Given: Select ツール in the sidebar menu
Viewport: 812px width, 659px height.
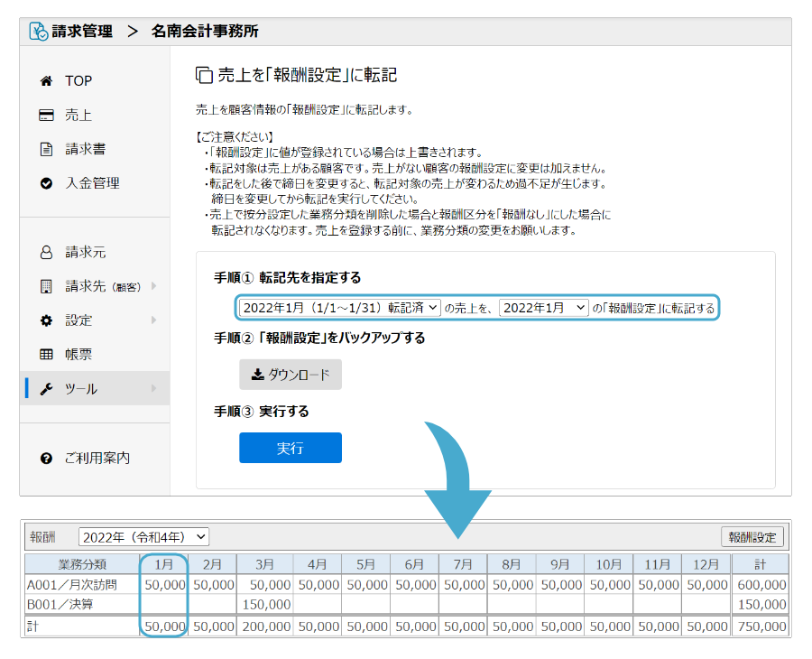Looking at the screenshot, I should click(81, 389).
